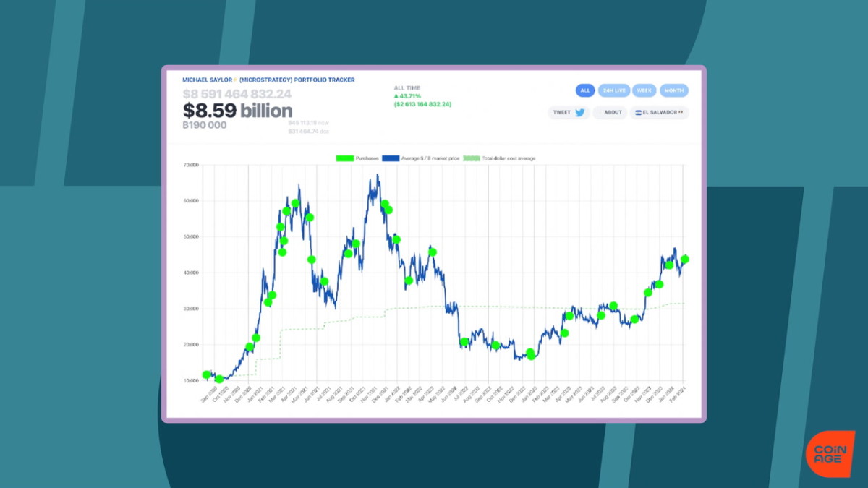This screenshot has width=868, height=488.
Task: Click the TWEET button
Action: [x=568, y=112]
